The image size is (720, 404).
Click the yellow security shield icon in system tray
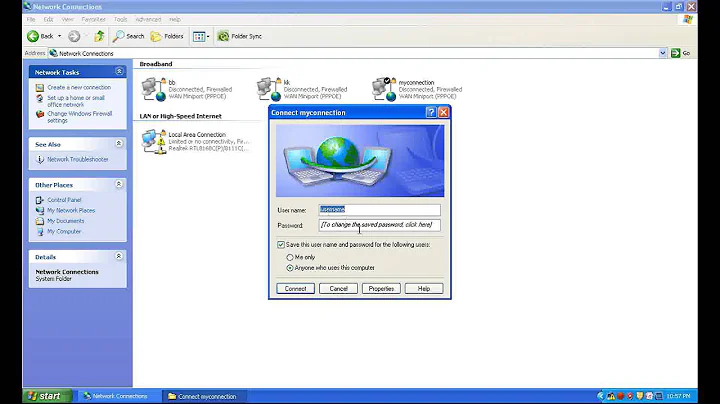[640, 396]
